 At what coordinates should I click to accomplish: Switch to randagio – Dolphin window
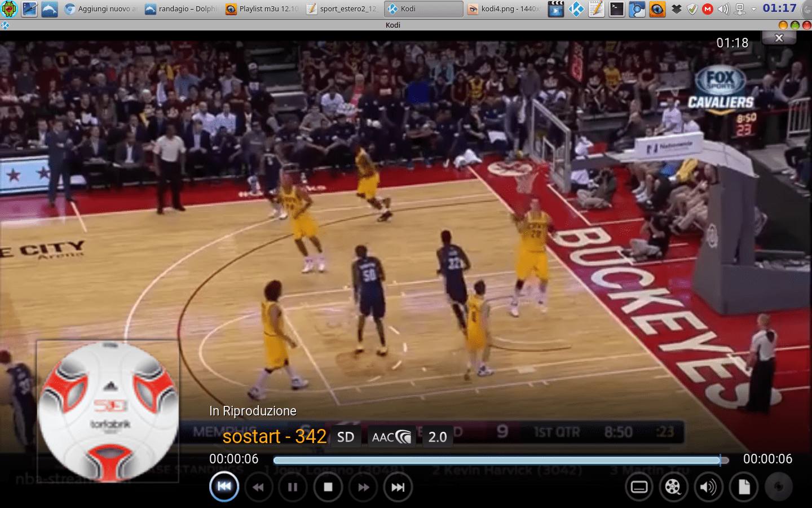[x=181, y=8]
